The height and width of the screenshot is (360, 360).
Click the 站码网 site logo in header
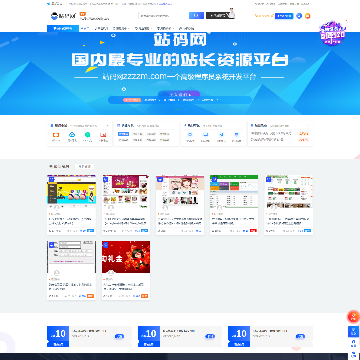pyautogui.click(x=63, y=16)
